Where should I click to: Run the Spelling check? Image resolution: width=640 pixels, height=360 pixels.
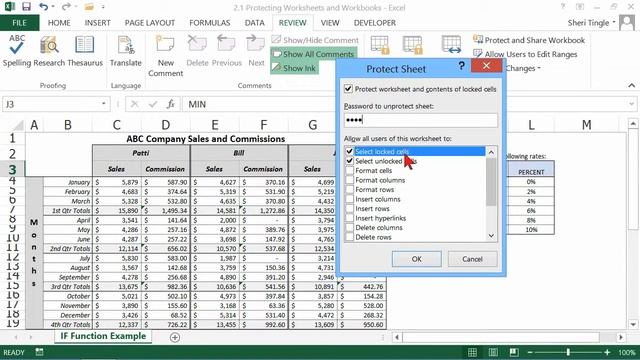pyautogui.click(x=17, y=51)
